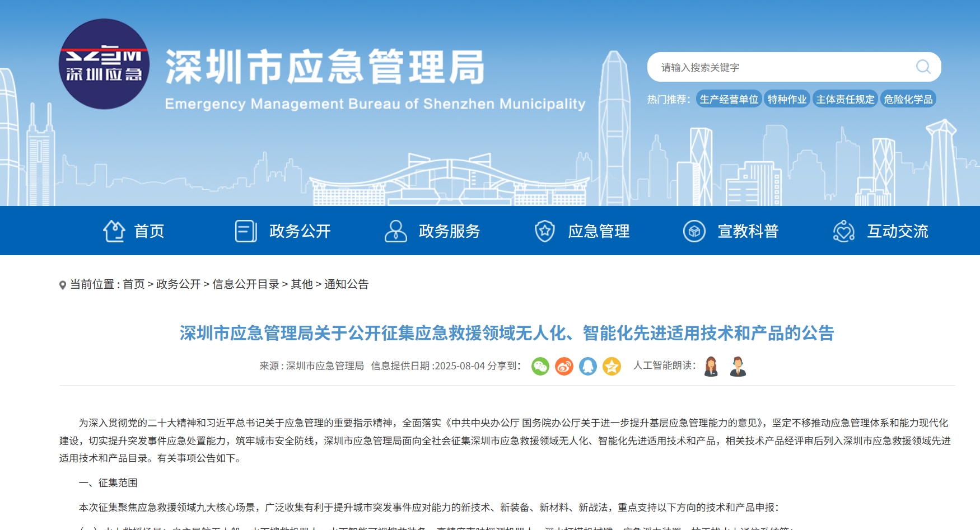Screen dimensions: 980x530
Task: Select 应急管理 in the navigation bar
Action: coord(582,231)
